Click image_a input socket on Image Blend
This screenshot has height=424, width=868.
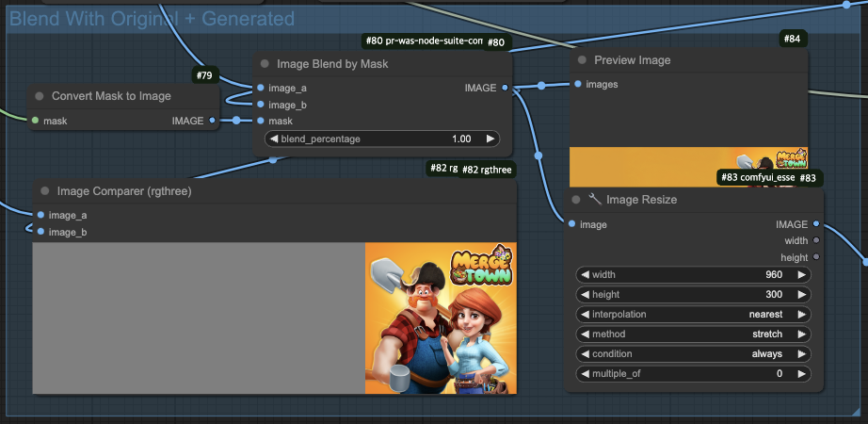click(261, 88)
